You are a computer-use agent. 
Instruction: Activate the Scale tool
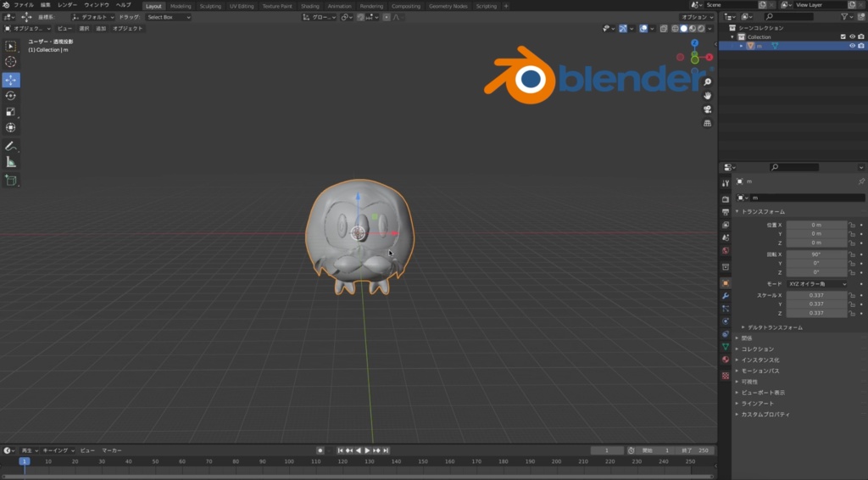coord(10,112)
